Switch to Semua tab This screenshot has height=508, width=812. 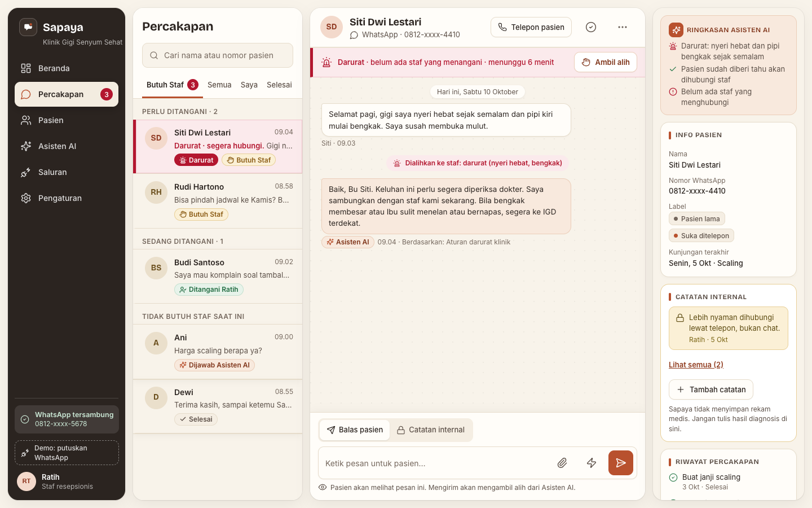coord(219,85)
